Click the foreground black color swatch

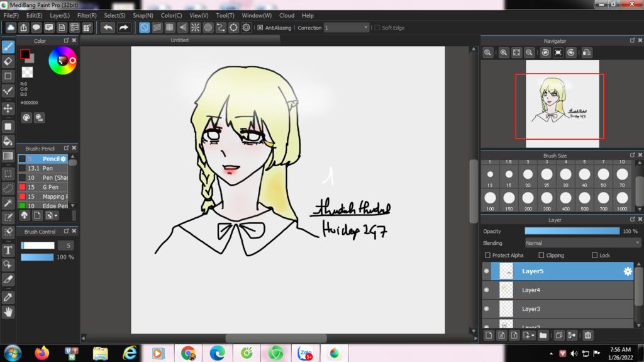point(25,54)
